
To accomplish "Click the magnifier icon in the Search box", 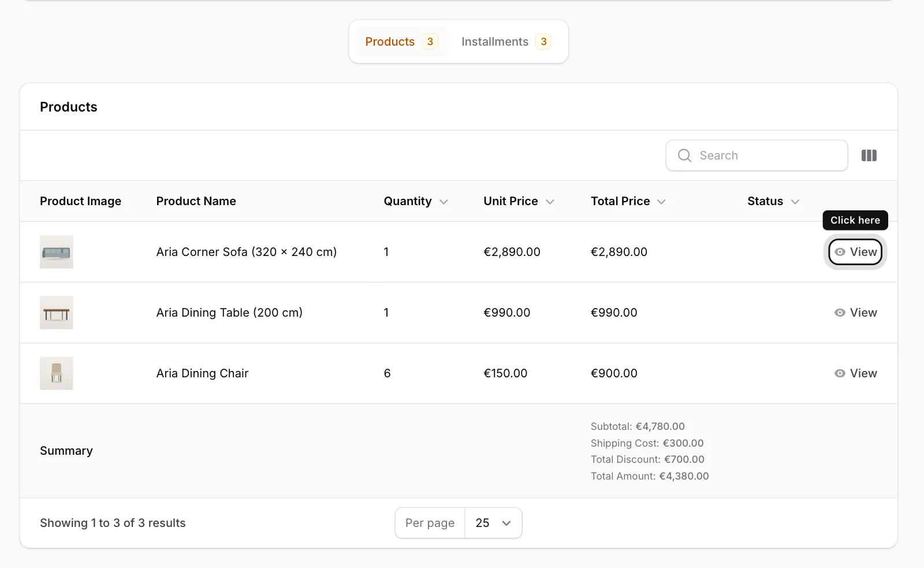I will pos(684,155).
